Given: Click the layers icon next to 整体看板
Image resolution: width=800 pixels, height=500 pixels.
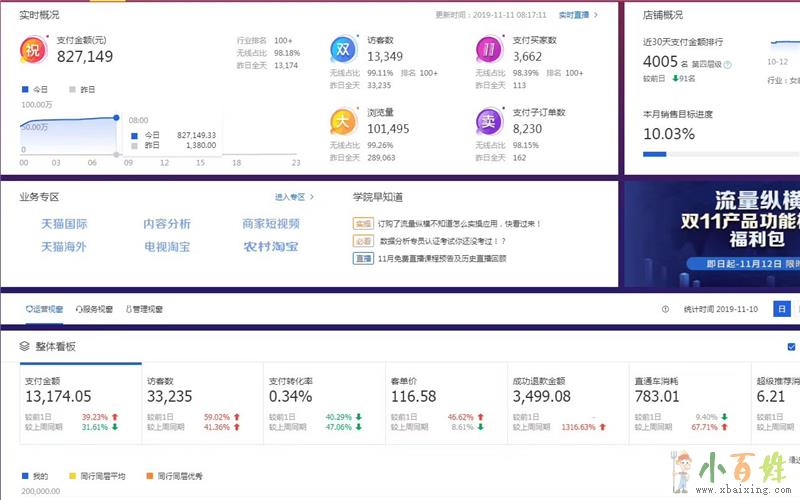Looking at the screenshot, I should tap(25, 346).
